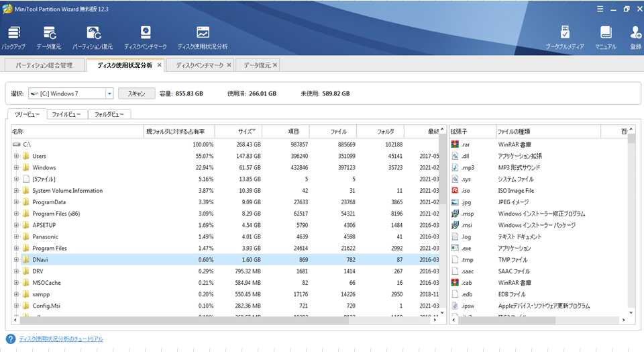Select the .sys system file icon

pos(455,179)
